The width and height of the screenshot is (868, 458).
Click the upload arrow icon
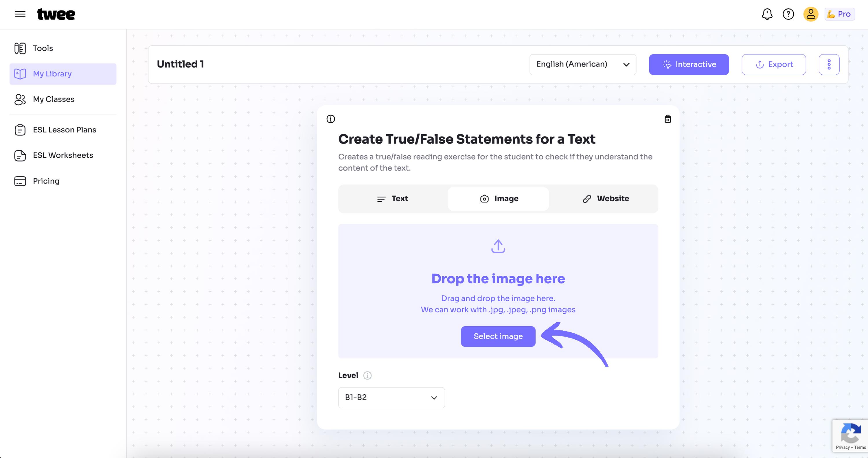[x=498, y=246]
